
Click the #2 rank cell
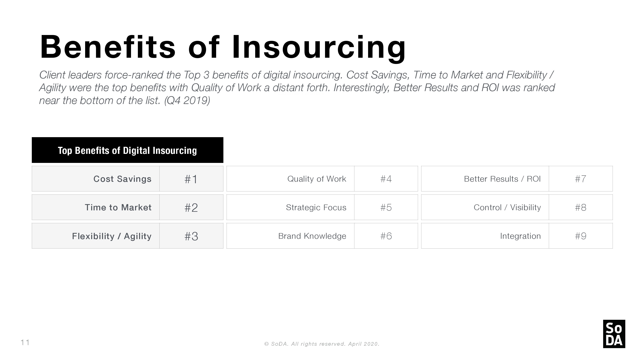[191, 207]
